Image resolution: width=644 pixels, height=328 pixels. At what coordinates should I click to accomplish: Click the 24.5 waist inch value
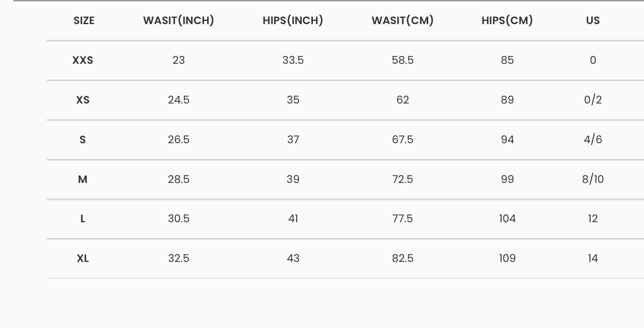tap(179, 100)
